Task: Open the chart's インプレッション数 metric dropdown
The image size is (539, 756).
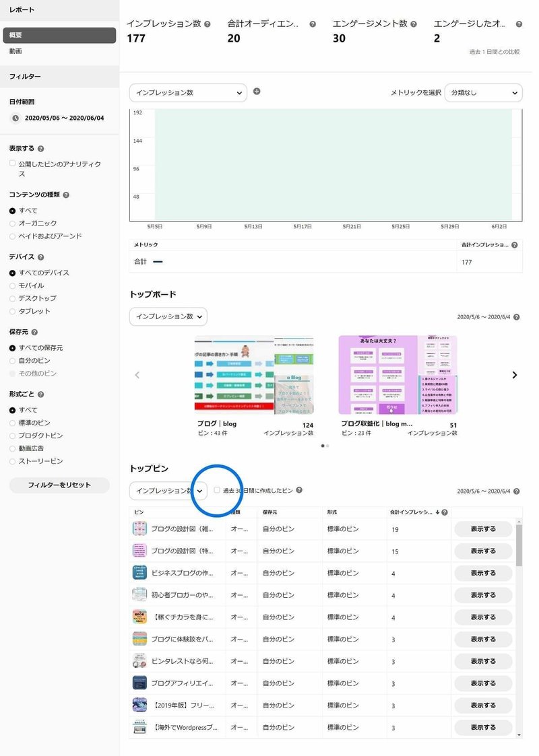Action: [189, 92]
